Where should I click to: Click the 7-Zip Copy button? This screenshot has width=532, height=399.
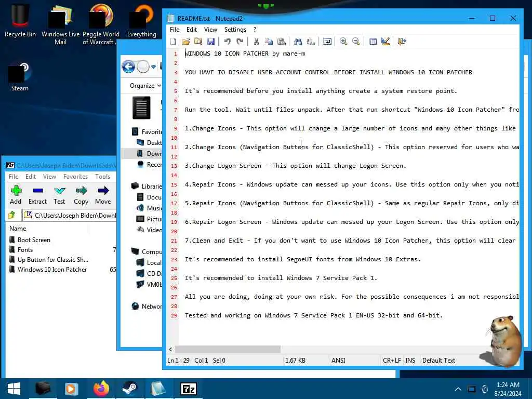point(81,195)
